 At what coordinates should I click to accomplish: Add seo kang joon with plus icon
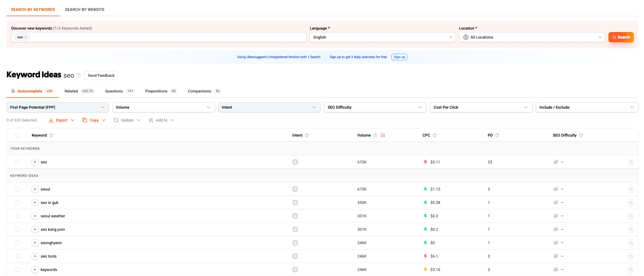point(35,229)
